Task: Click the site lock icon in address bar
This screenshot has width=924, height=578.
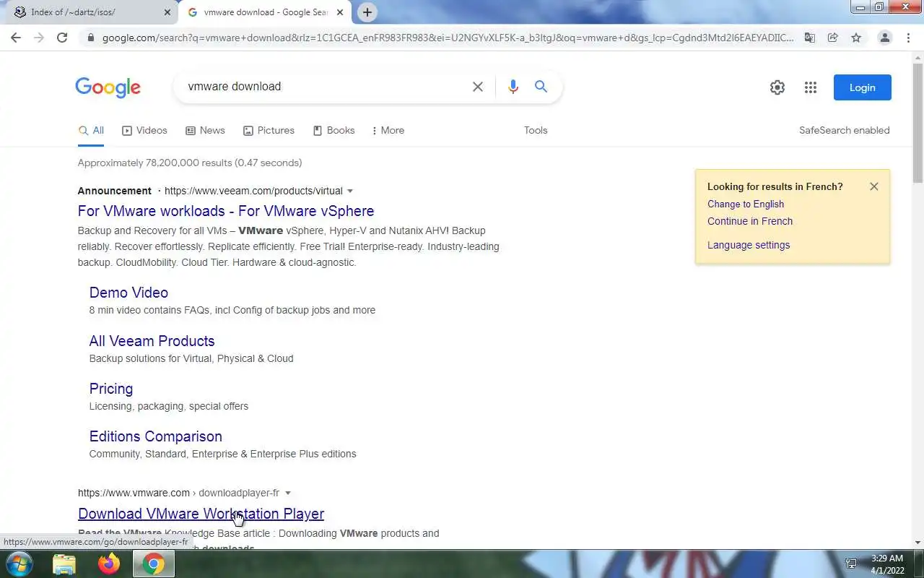Action: point(90,38)
